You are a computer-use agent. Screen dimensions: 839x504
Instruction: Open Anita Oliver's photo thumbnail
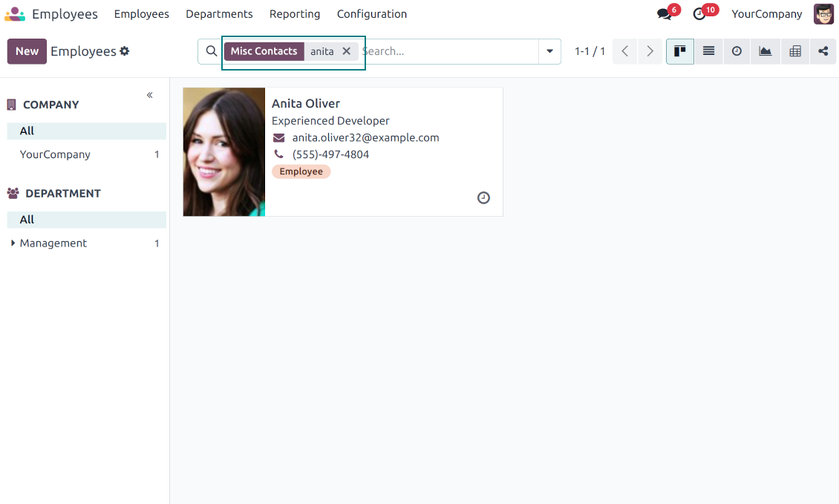(x=224, y=152)
